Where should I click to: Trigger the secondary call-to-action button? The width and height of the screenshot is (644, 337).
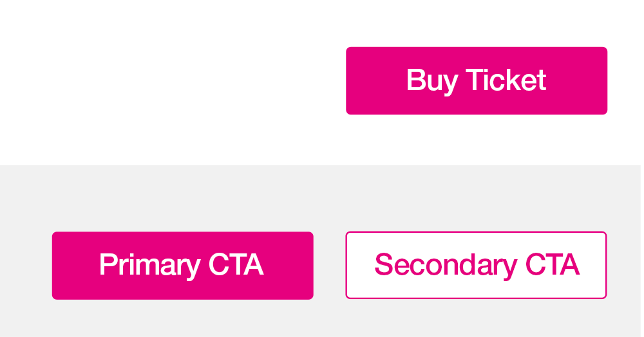pyautogui.click(x=476, y=265)
